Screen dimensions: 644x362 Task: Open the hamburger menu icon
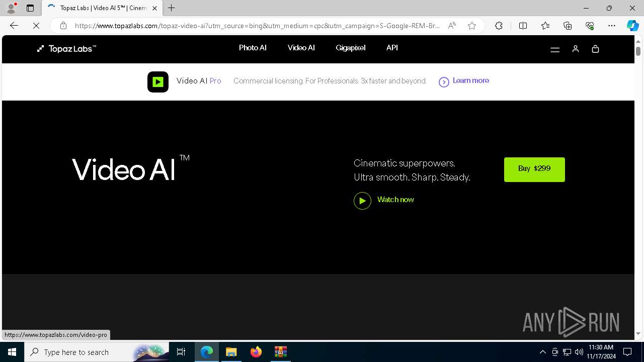[555, 49]
